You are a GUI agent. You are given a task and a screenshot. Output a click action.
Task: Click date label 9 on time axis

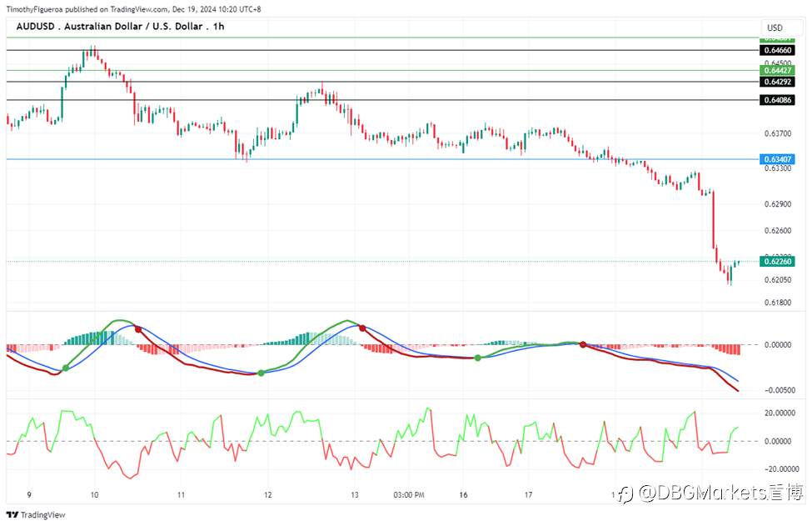point(29,495)
